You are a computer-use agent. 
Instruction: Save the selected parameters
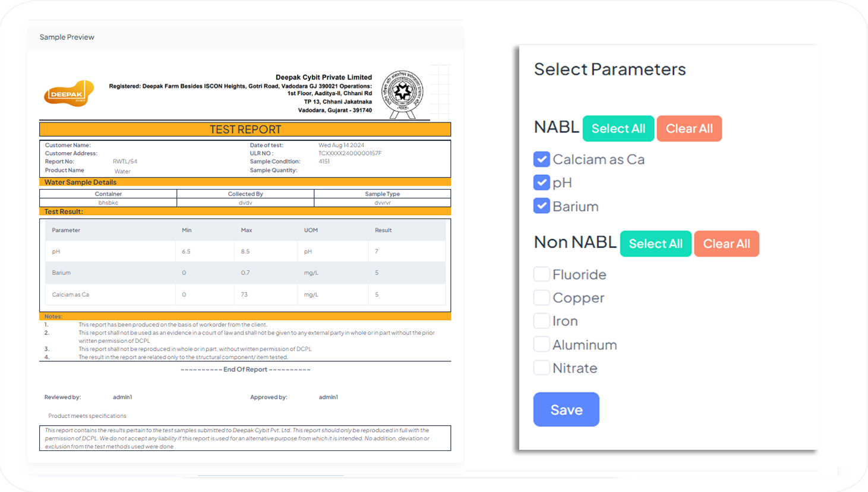pos(566,409)
